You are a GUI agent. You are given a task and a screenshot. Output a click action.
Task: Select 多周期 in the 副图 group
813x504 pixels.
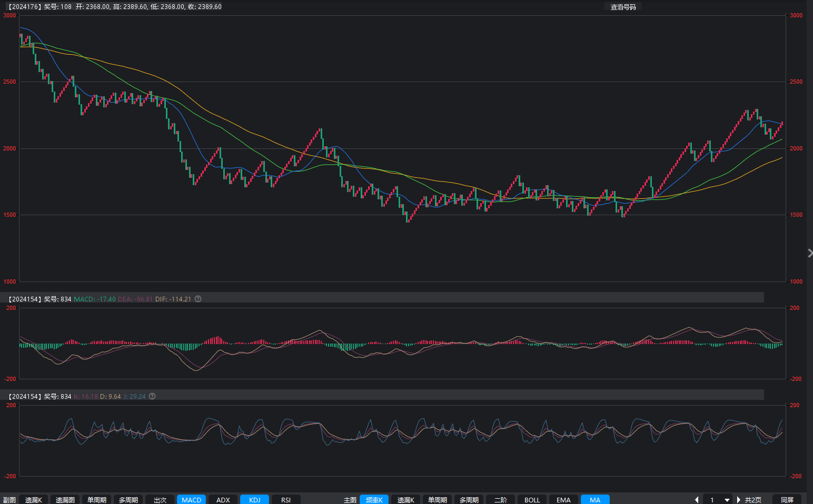click(128, 500)
